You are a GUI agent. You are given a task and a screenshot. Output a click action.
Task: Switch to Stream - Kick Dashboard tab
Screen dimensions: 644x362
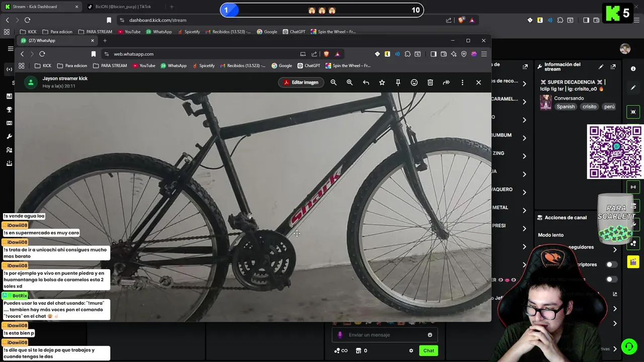point(42,7)
